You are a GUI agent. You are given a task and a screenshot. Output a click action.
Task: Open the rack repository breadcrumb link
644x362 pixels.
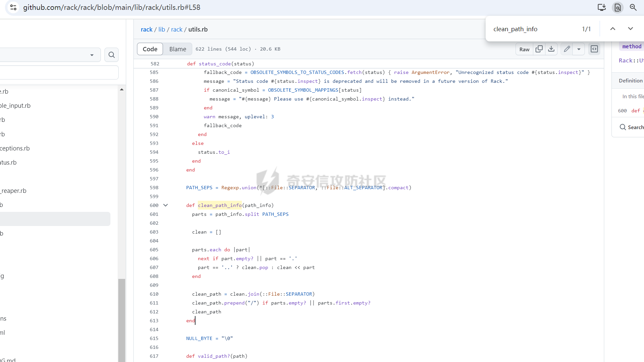click(x=147, y=29)
